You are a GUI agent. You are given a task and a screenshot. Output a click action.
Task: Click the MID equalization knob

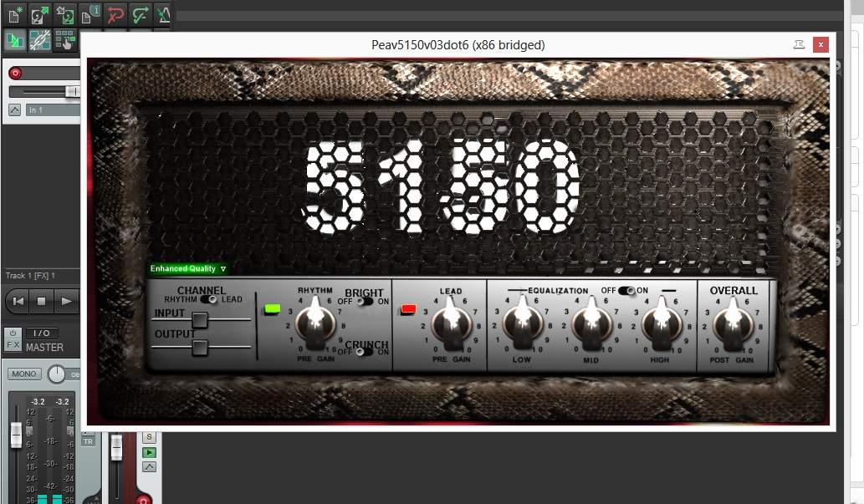click(591, 324)
